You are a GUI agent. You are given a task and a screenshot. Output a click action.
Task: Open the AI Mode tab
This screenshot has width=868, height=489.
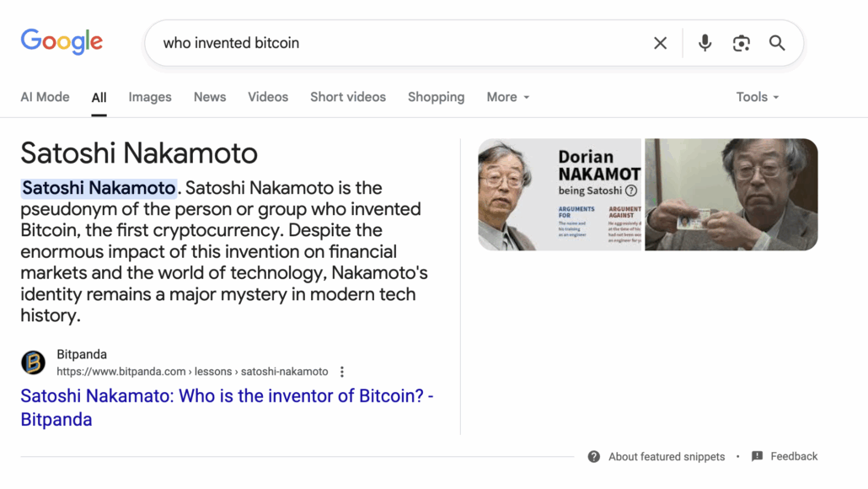tap(45, 97)
